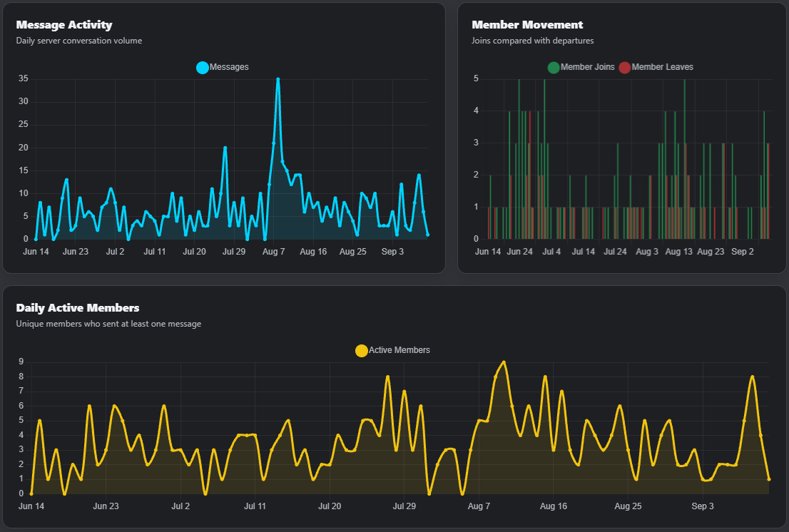The height and width of the screenshot is (532, 789).
Task: Click 'Jul 2' label on Message Activity axis
Action: point(116,252)
